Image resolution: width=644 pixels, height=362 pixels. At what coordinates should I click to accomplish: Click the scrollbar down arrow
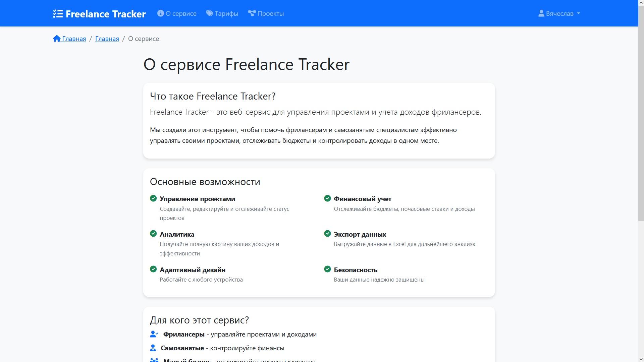pos(641,359)
